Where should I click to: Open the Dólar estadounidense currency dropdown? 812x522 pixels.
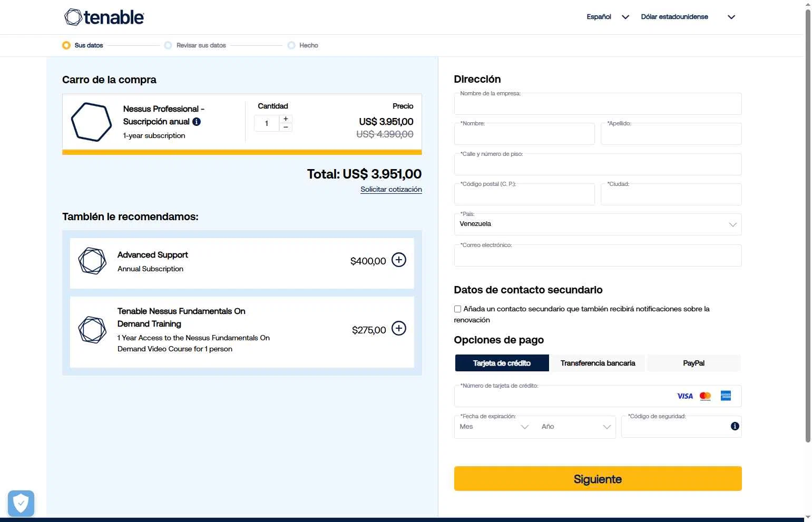[688, 17]
